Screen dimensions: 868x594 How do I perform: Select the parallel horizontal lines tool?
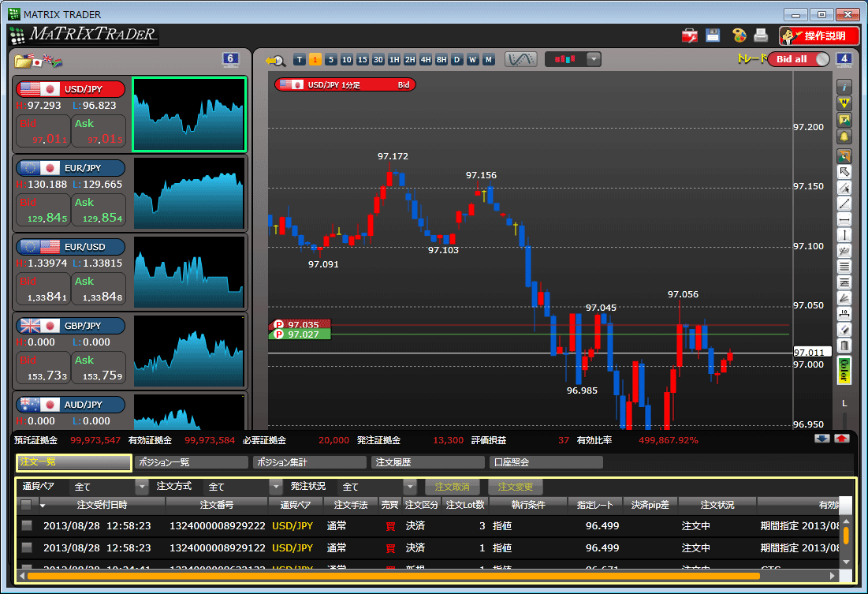844,267
